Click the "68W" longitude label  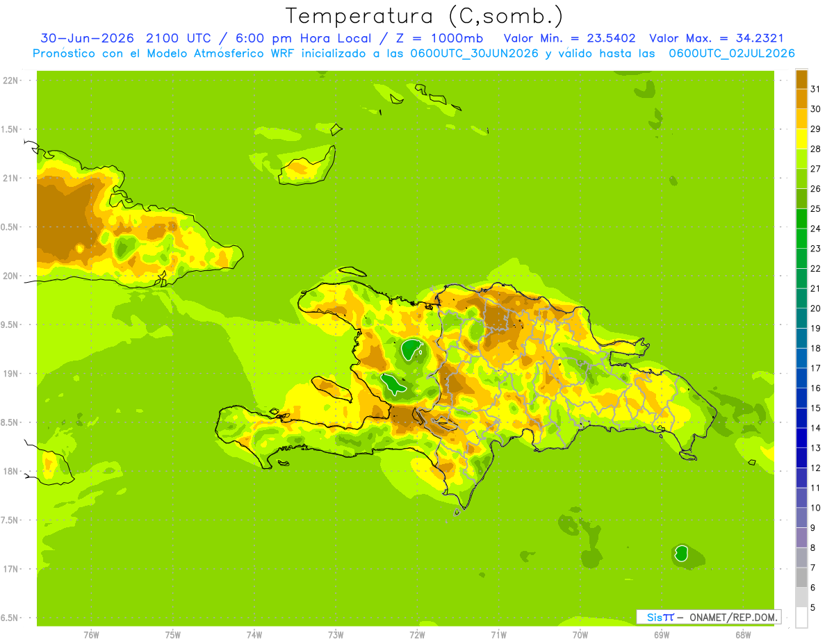pos(743,635)
